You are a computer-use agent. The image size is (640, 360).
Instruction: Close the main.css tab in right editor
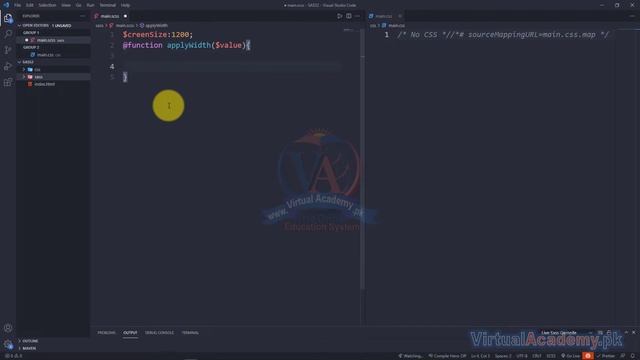[x=400, y=16]
